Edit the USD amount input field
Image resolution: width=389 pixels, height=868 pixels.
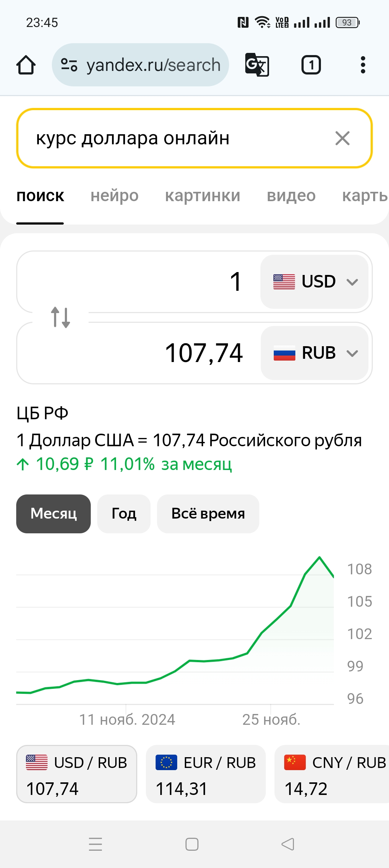pos(144,281)
